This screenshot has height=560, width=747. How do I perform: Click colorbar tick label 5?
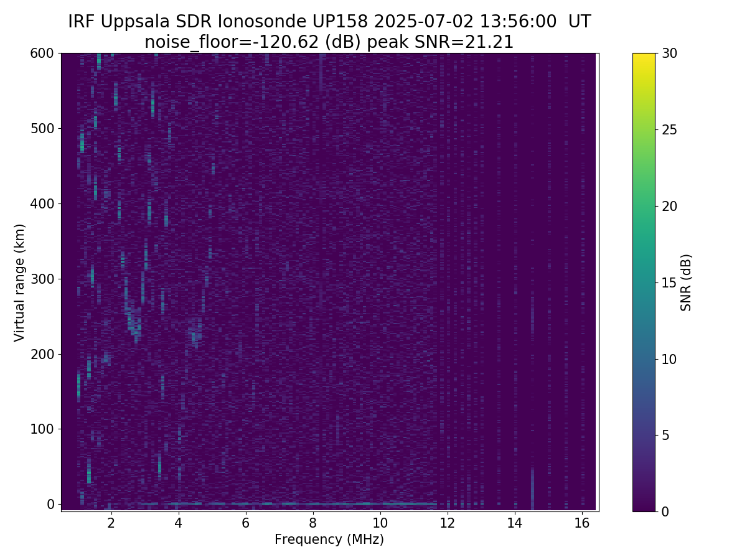pyautogui.click(x=665, y=435)
